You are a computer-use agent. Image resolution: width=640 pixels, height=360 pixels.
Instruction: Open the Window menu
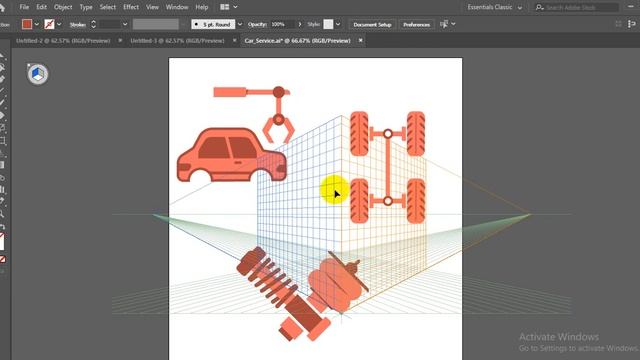tap(177, 7)
